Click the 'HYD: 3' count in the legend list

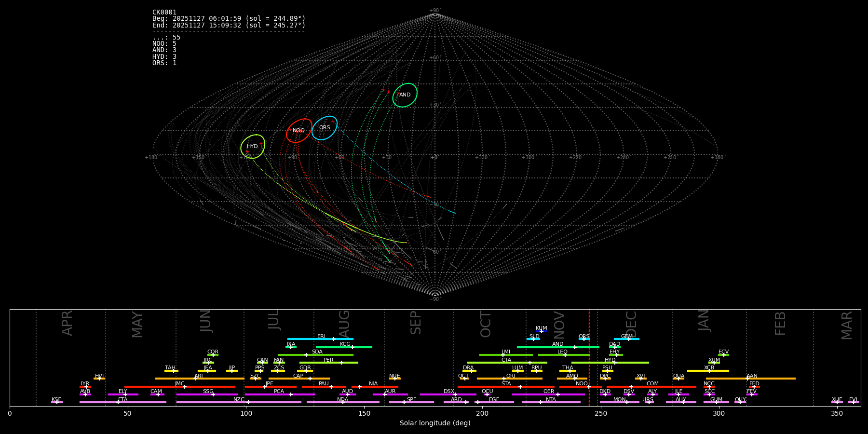pyautogui.click(x=164, y=57)
